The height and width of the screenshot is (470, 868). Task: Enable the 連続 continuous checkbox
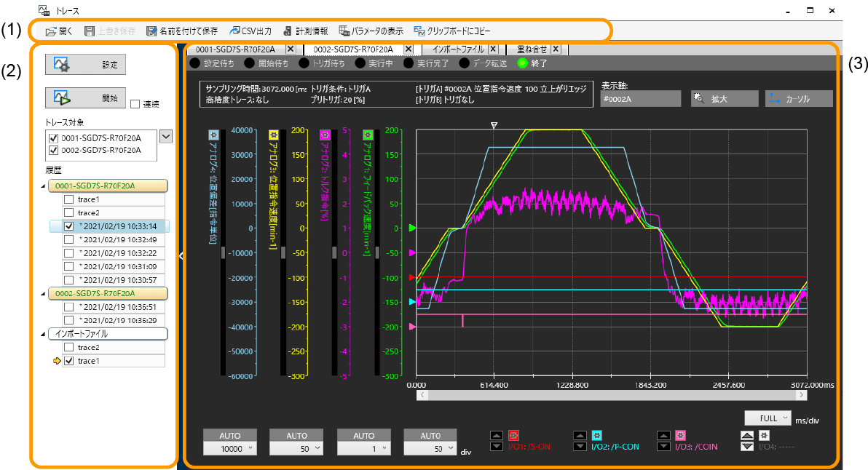pyautogui.click(x=135, y=105)
